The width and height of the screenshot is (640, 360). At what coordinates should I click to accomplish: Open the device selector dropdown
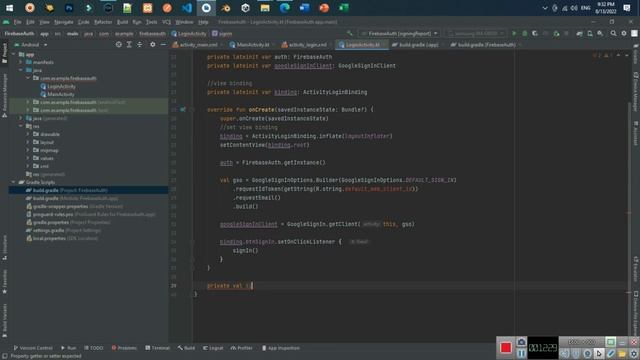pos(476,33)
